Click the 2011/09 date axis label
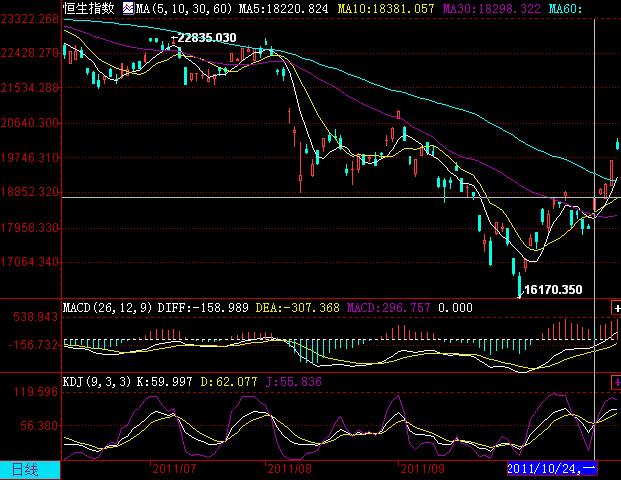This screenshot has width=621, height=480. (x=423, y=469)
